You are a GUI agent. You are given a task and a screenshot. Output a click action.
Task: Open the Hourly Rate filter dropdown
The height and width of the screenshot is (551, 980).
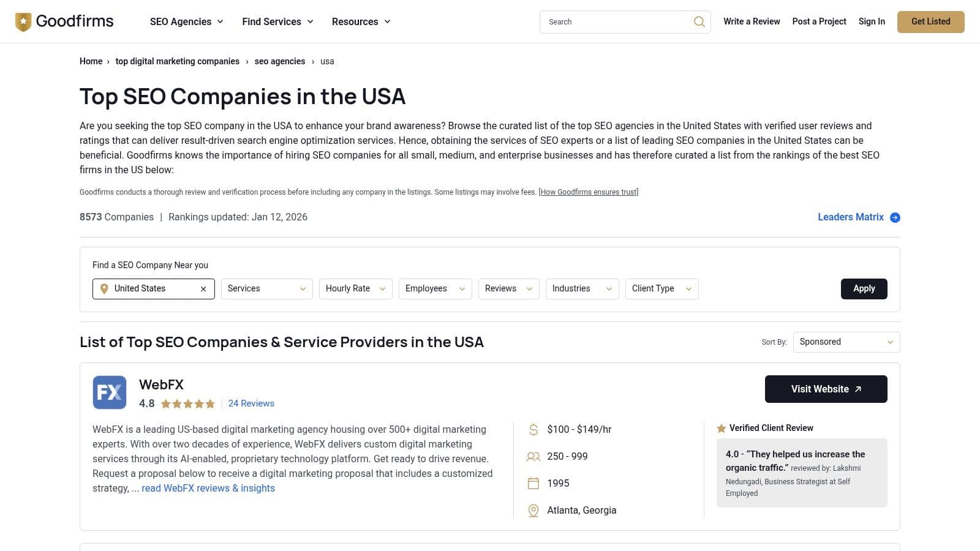point(355,289)
